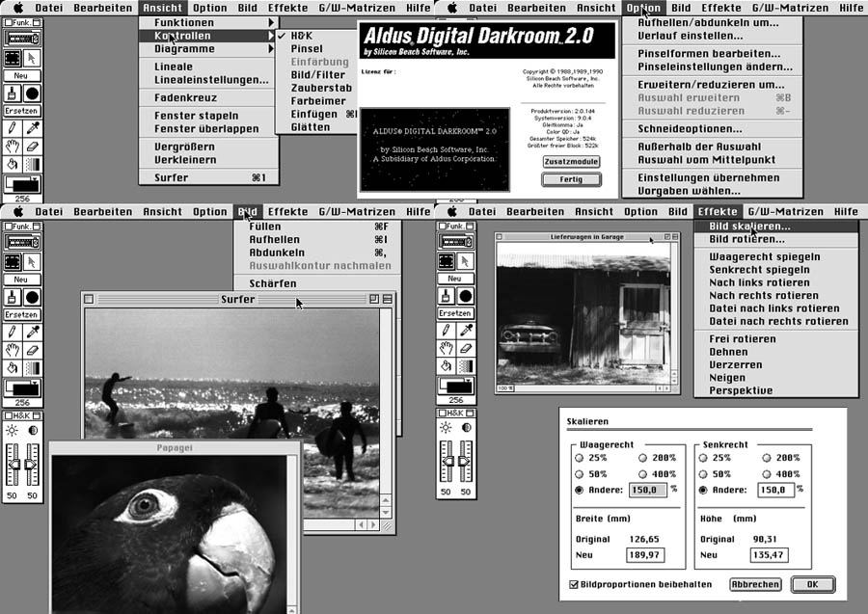The image size is (868, 614).
Task: Select the Senkrecht Andere radio button
Action: tap(703, 490)
